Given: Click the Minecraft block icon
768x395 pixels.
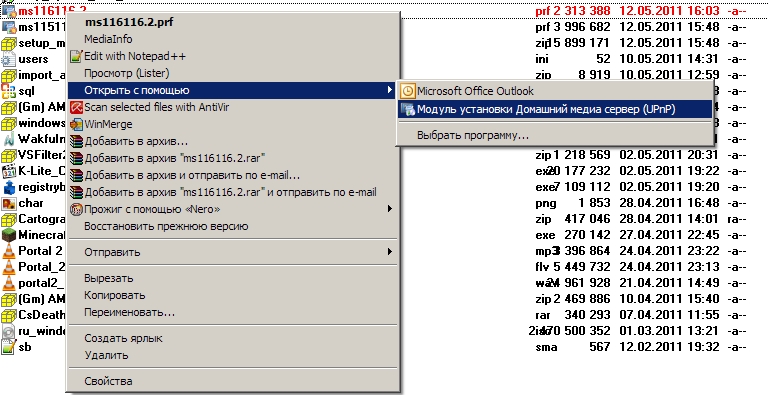Looking at the screenshot, I should (8, 235).
